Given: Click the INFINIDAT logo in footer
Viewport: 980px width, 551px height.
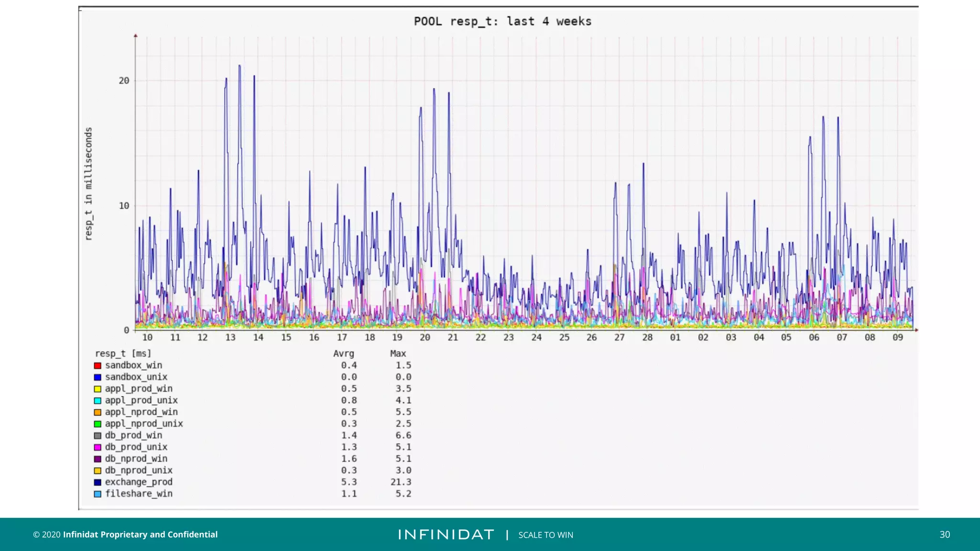Looking at the screenshot, I should pos(446,535).
